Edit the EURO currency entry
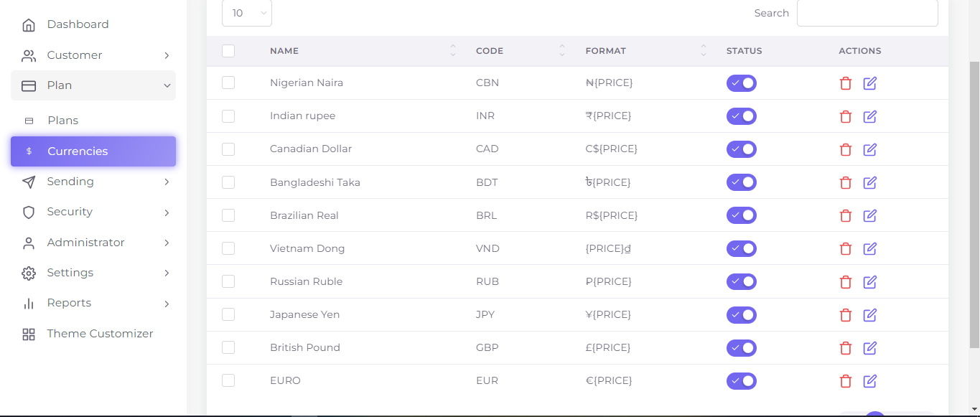980x417 pixels. tap(870, 381)
